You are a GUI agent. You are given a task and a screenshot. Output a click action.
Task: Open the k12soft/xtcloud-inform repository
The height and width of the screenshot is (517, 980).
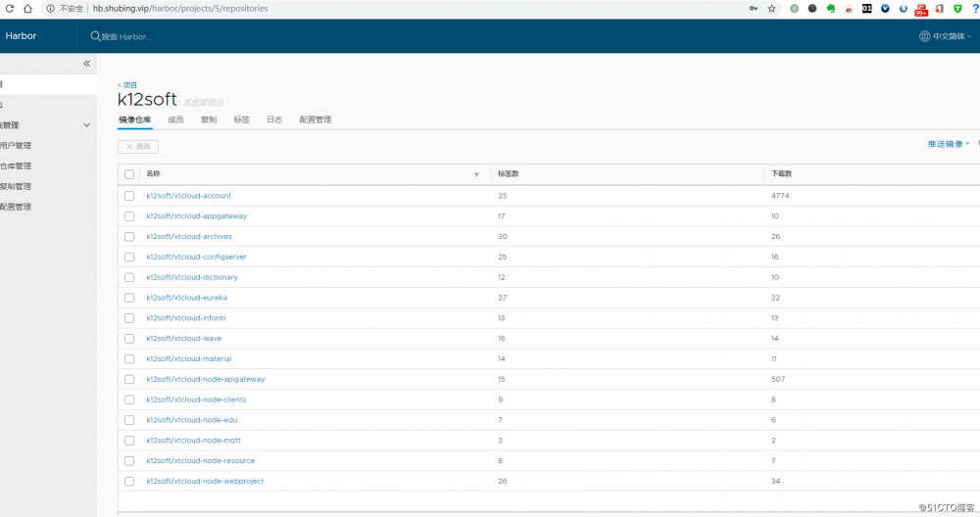pyautogui.click(x=185, y=318)
